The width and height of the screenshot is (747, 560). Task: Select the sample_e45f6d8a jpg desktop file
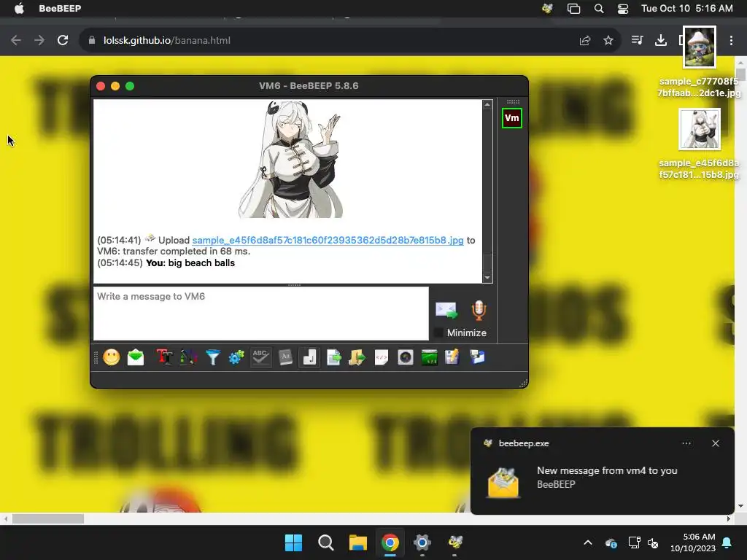699,144
